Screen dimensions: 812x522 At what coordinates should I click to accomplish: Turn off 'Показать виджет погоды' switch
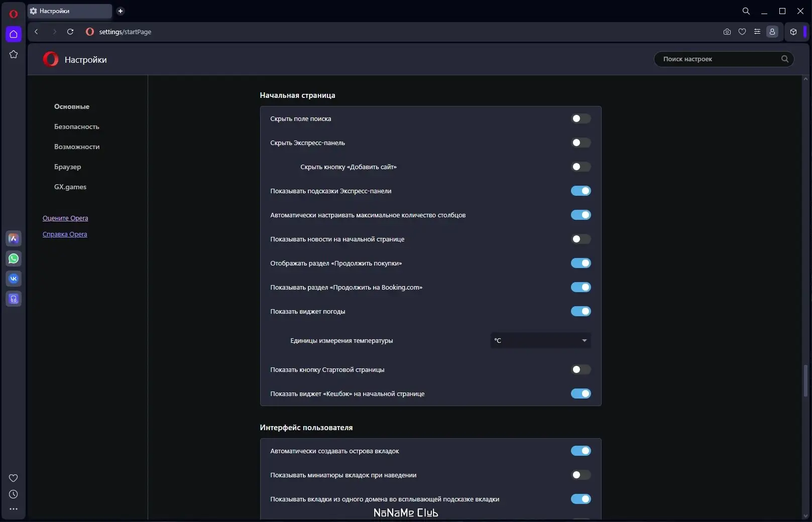(581, 312)
